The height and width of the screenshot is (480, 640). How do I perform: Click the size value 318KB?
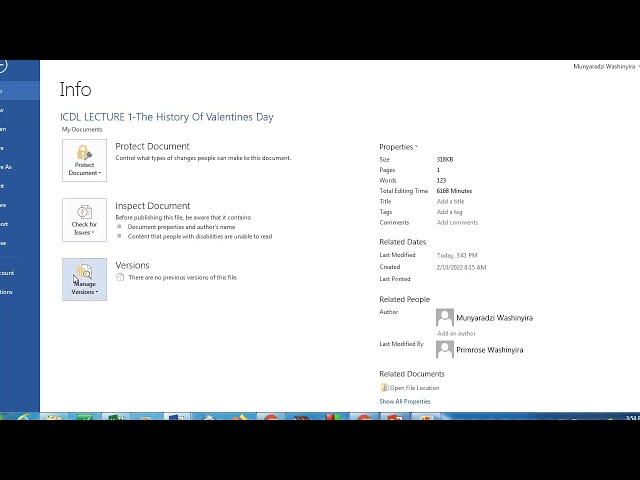(445, 160)
